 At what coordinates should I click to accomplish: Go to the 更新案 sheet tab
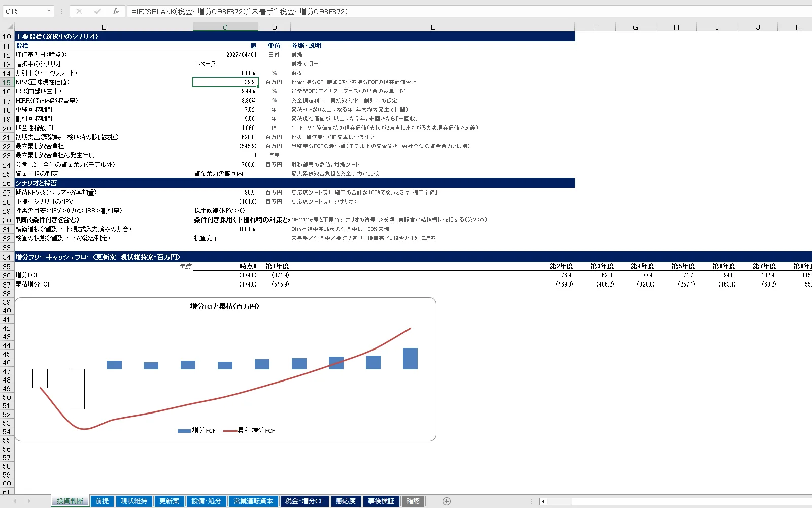tap(169, 501)
